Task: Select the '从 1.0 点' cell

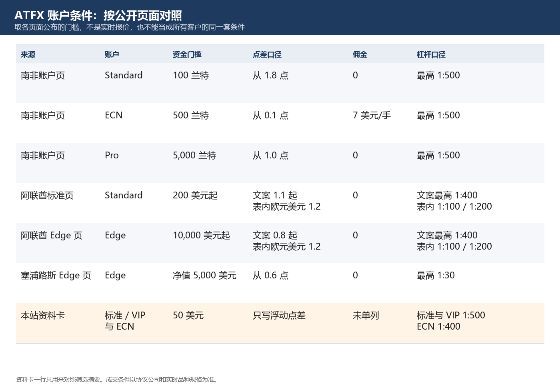Action: pos(270,155)
